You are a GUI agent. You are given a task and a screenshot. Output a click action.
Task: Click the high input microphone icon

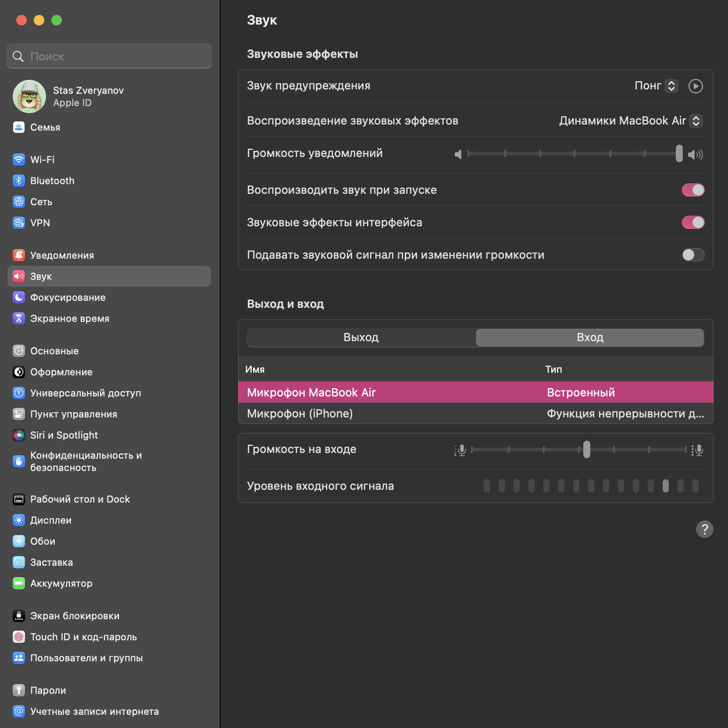pyautogui.click(x=697, y=450)
